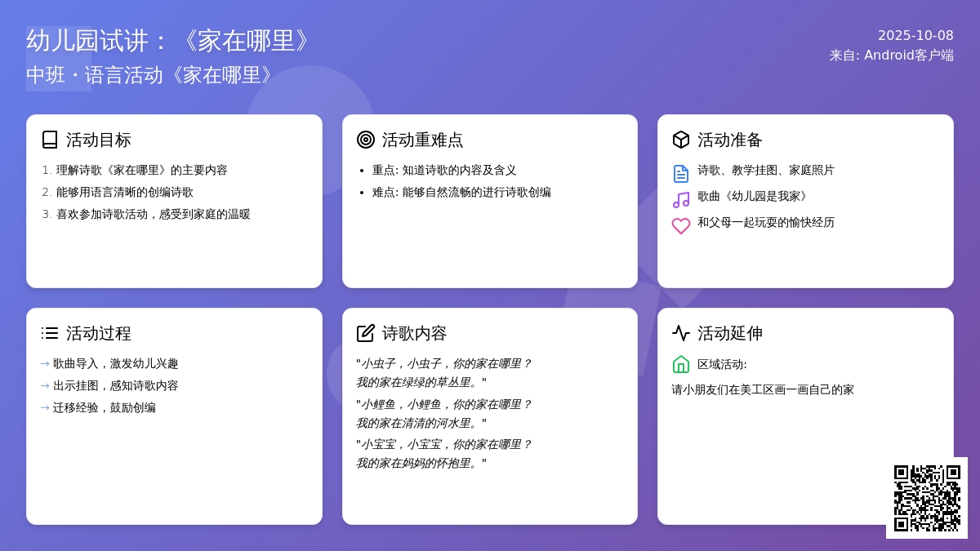Click the purple music note icon
The height and width of the screenshot is (551, 980).
click(x=681, y=199)
